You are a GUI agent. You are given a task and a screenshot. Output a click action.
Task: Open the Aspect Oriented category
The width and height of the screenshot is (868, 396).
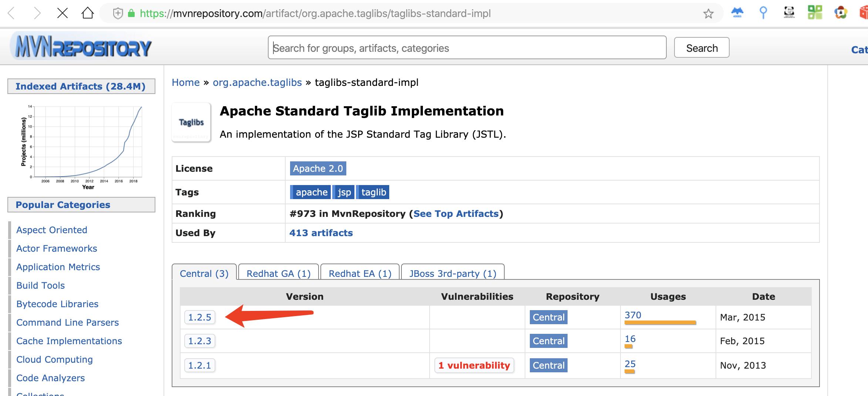(51, 230)
